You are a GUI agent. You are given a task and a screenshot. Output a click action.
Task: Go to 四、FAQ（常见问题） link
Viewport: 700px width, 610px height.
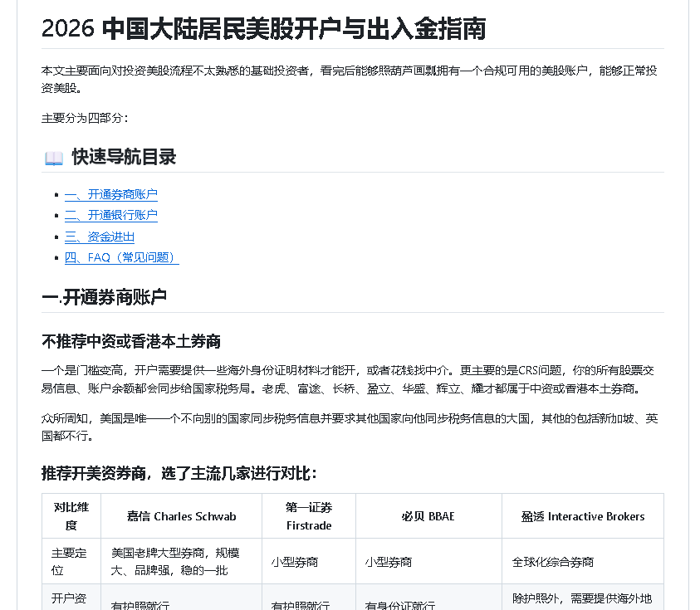tap(122, 258)
